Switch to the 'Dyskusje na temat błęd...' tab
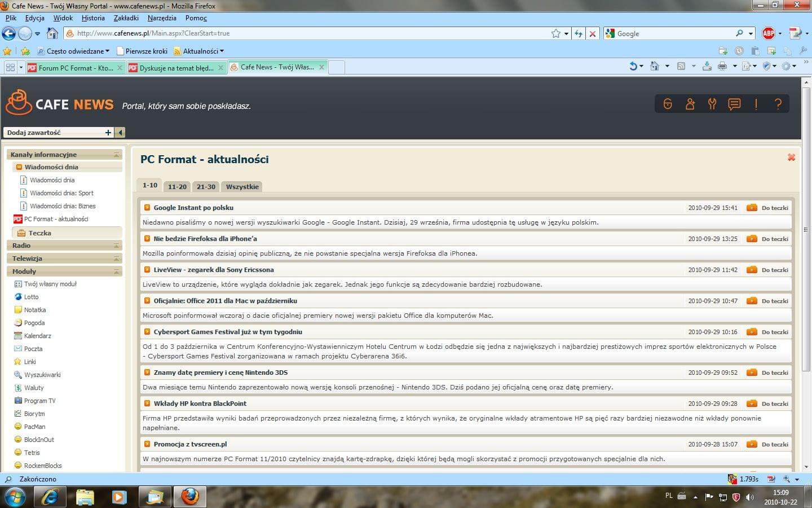 [x=176, y=68]
